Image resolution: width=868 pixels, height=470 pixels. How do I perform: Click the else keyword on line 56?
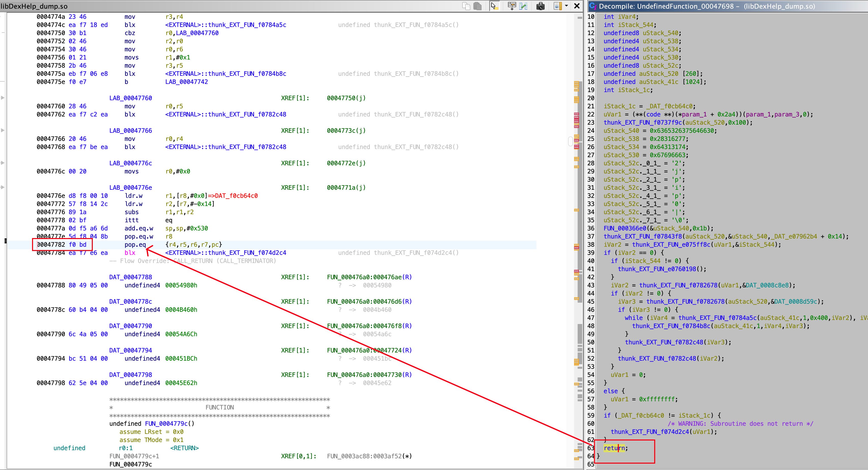click(x=610, y=391)
